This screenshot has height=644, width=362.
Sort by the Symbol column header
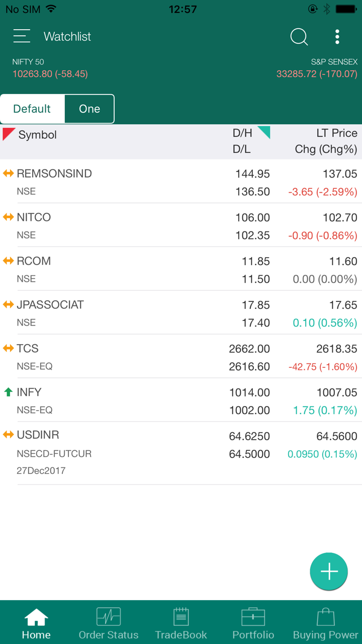pos(37,135)
